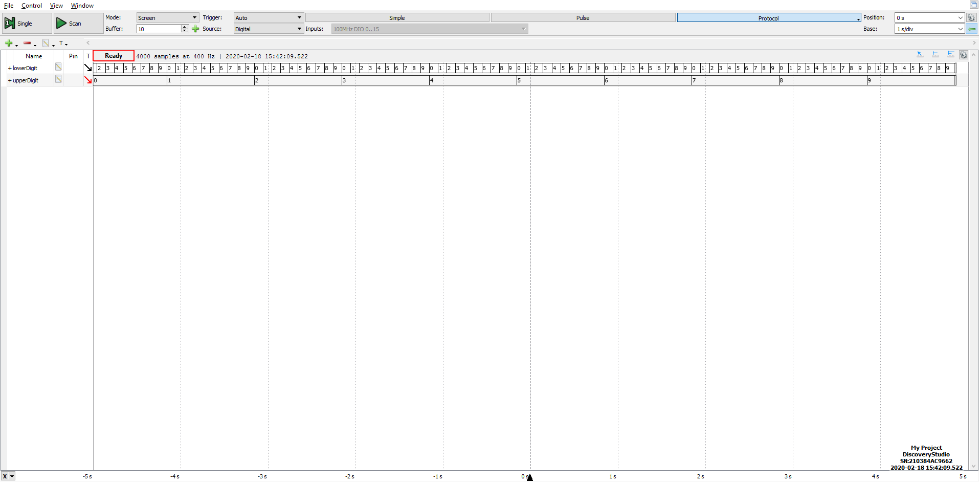This screenshot has width=980, height=483.
Task: Click the upperDigit value 0 segment
Action: [130, 80]
